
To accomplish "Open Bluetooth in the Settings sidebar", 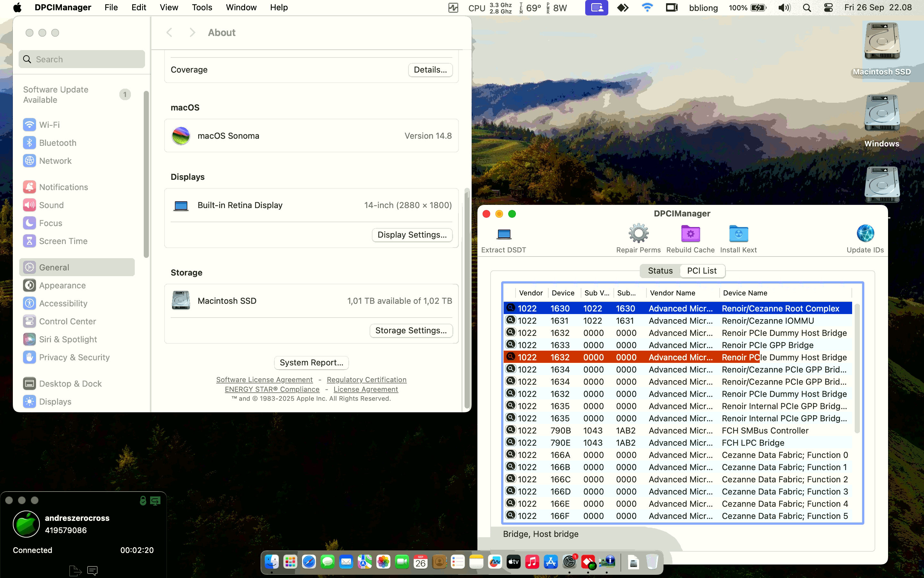I will pos(77,143).
